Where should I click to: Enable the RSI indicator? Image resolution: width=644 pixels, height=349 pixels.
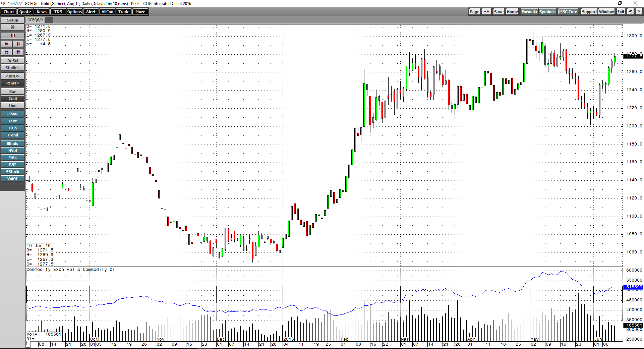[x=12, y=164]
